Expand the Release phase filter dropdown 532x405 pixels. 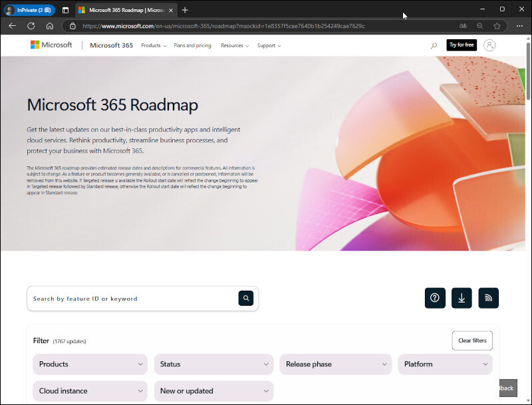point(335,364)
